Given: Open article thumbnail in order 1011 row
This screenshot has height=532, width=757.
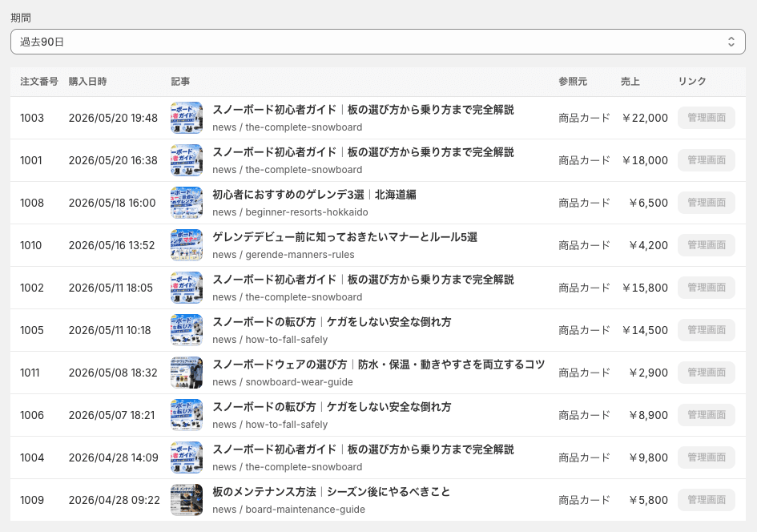Looking at the screenshot, I should pos(187,373).
